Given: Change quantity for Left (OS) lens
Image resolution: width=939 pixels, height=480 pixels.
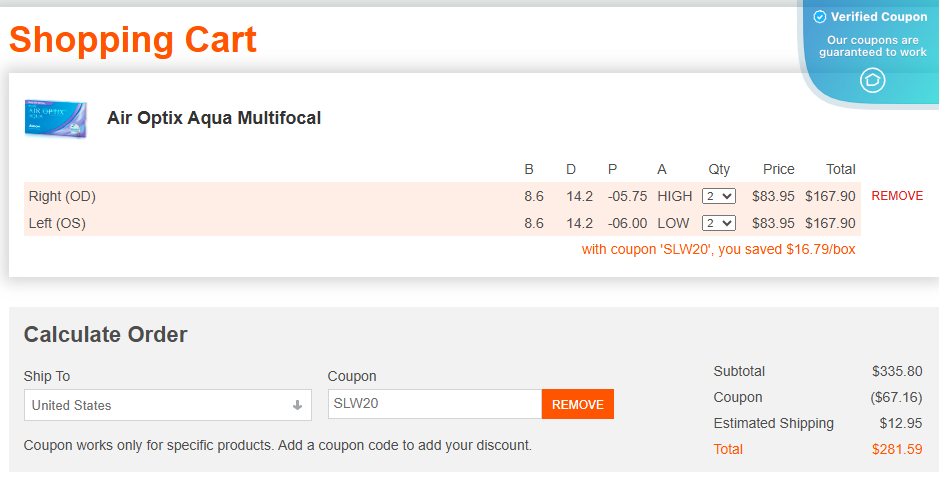Looking at the screenshot, I should pos(719,223).
